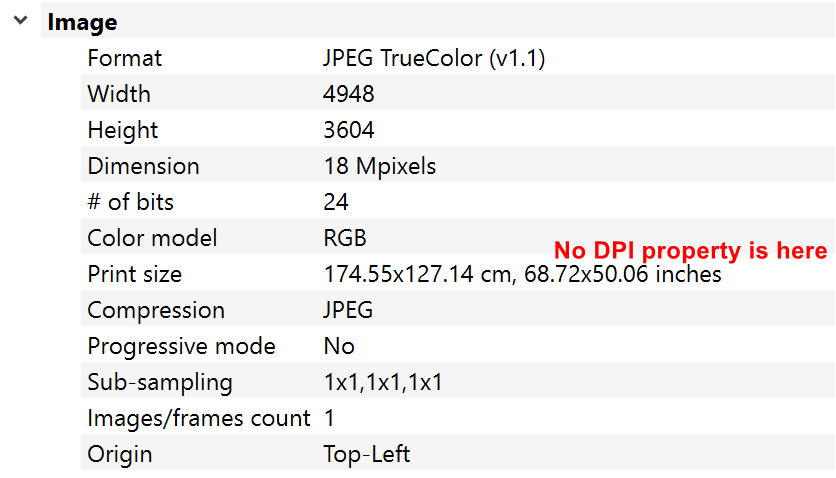The width and height of the screenshot is (836, 478).
Task: Click the width value 4948
Action: pyautogui.click(x=349, y=94)
